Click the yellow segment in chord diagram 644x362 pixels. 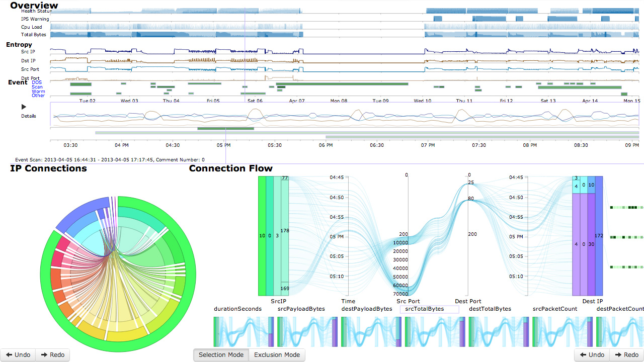(126, 335)
